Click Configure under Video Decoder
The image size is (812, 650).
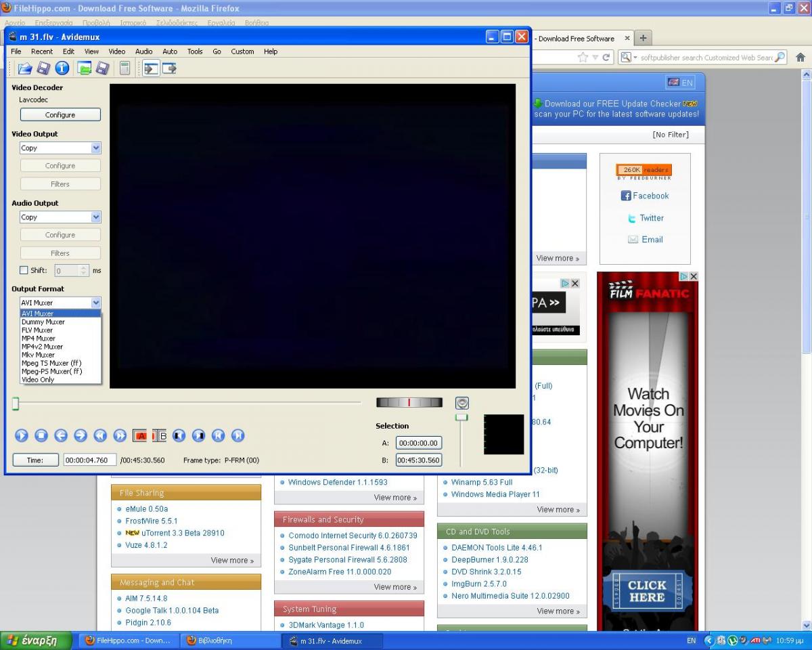60,115
